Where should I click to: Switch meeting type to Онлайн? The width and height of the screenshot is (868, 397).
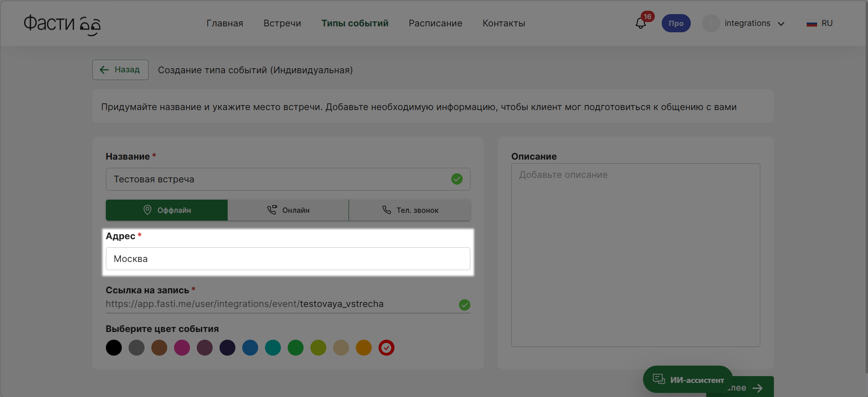pyautogui.click(x=288, y=210)
